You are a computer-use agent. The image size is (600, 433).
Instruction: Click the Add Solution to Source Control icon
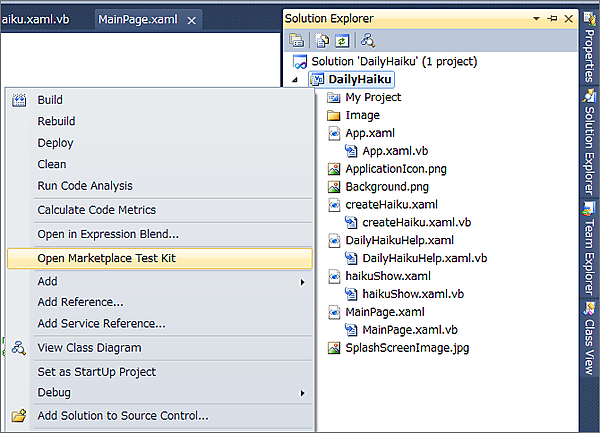pyautogui.click(x=18, y=416)
